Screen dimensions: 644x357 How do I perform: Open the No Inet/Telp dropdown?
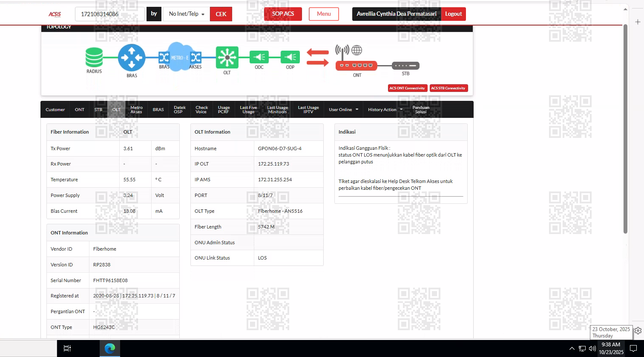[187, 14]
